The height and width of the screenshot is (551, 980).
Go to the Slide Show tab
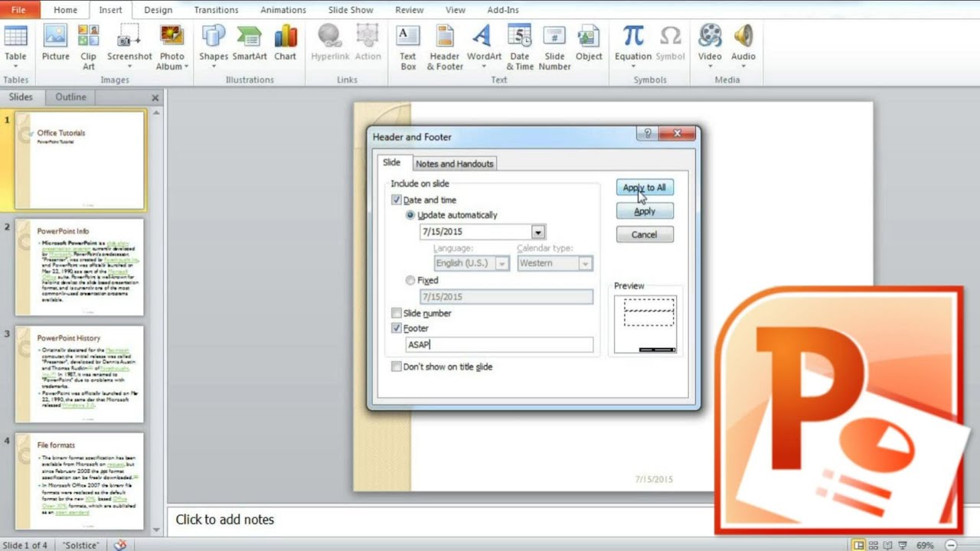[351, 10]
